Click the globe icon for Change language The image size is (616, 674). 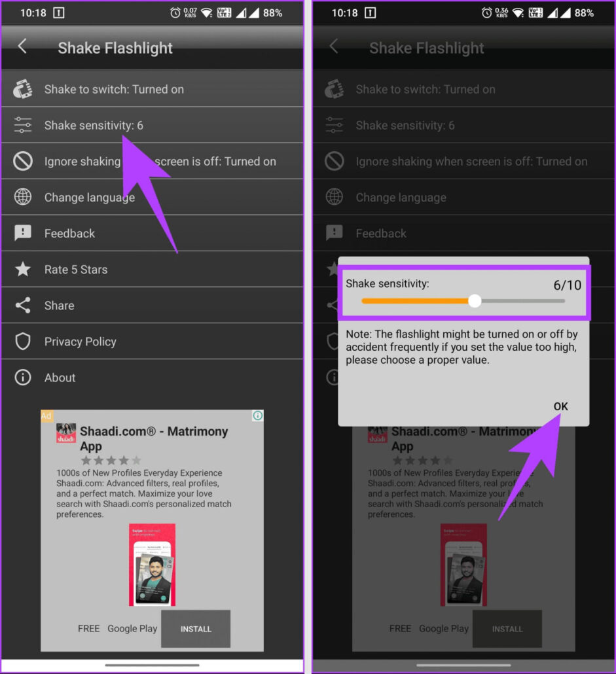pyautogui.click(x=23, y=197)
